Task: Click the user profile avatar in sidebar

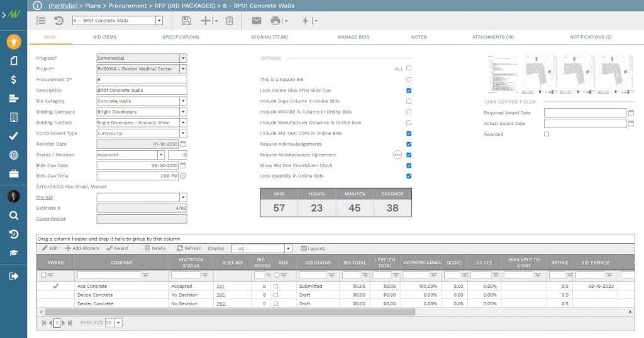Action: tap(14, 196)
